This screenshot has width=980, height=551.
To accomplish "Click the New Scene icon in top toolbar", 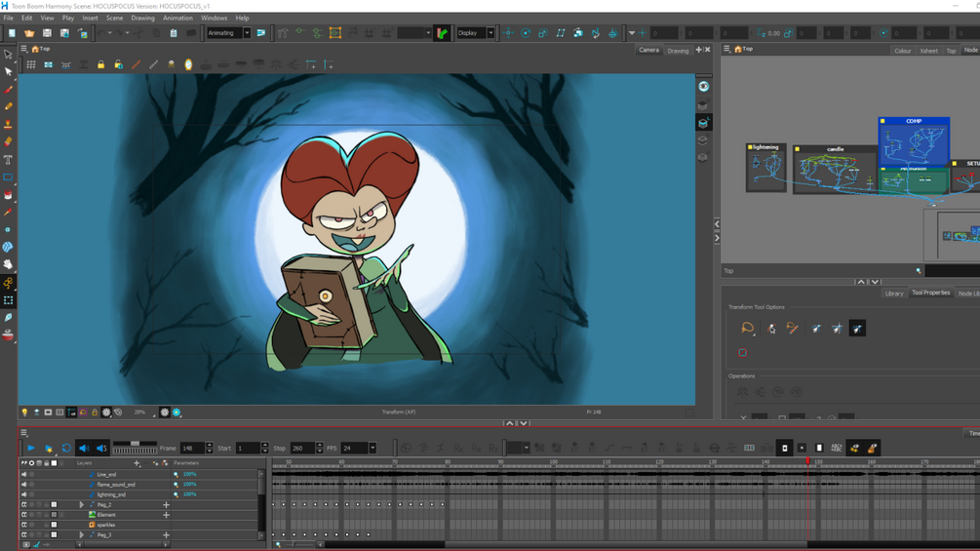I will point(12,33).
